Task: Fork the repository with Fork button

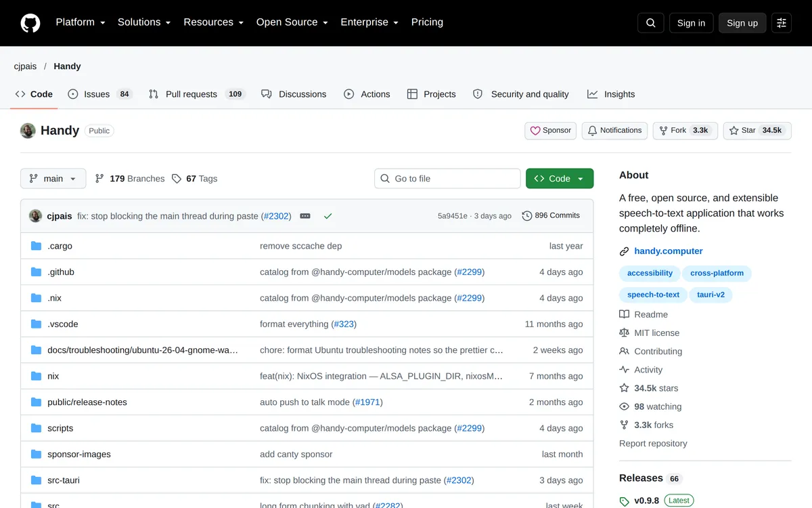Action: [x=685, y=131]
